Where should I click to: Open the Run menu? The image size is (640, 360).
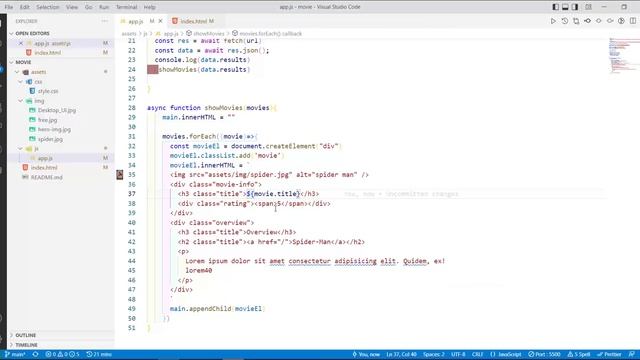coord(104,7)
